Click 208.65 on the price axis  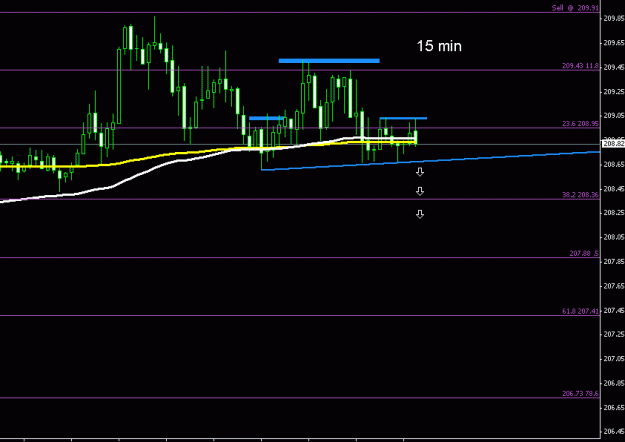pyautogui.click(x=614, y=164)
